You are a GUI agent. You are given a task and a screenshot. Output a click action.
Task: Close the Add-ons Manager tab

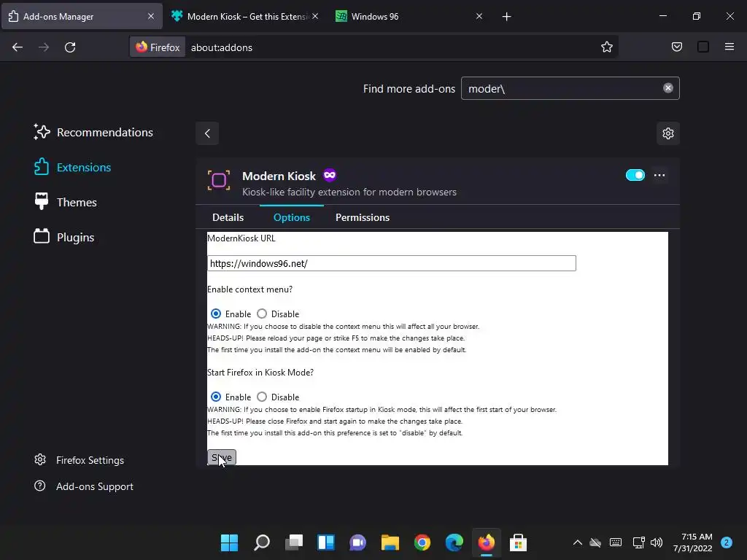point(150,16)
